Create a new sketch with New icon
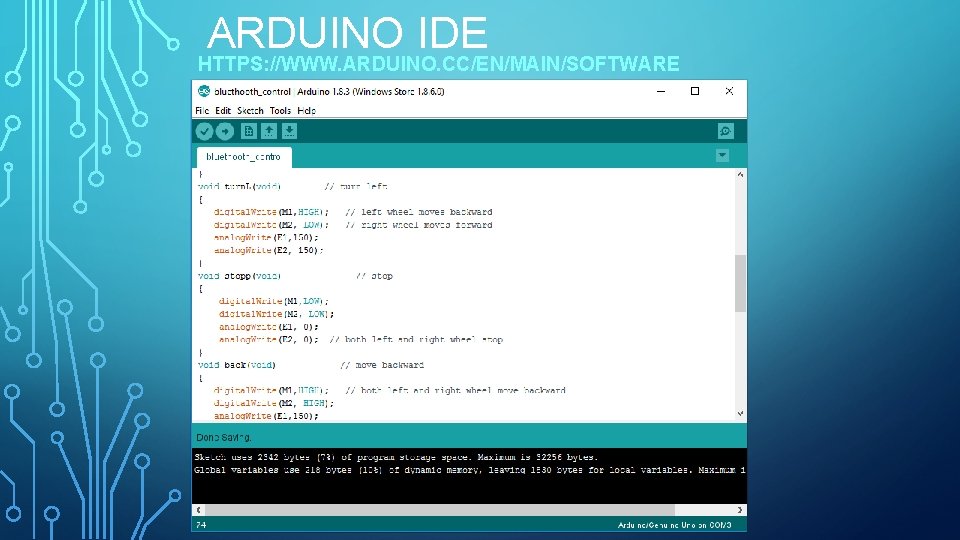The height and width of the screenshot is (540, 960). pyautogui.click(x=249, y=131)
